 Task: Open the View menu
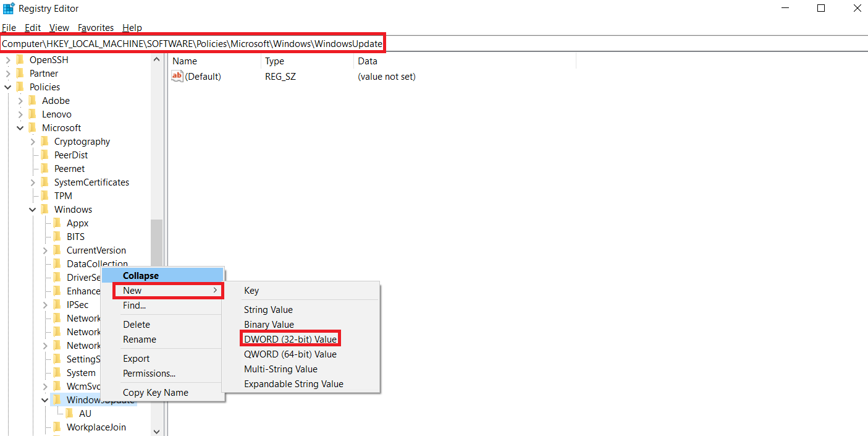coord(59,28)
